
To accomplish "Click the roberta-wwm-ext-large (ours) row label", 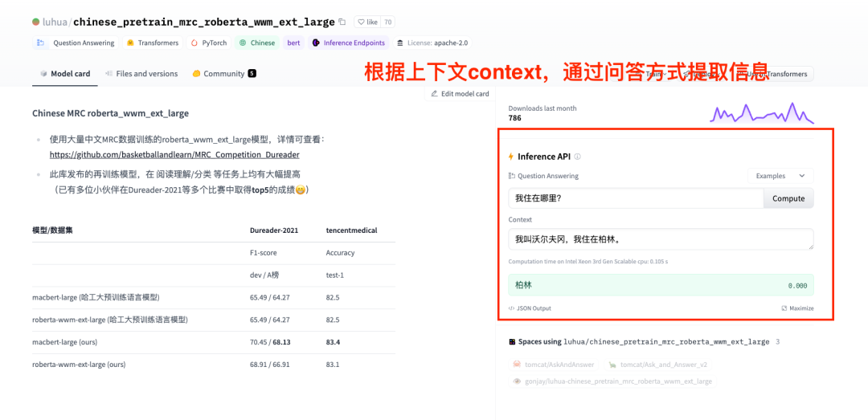I will pos(79,365).
